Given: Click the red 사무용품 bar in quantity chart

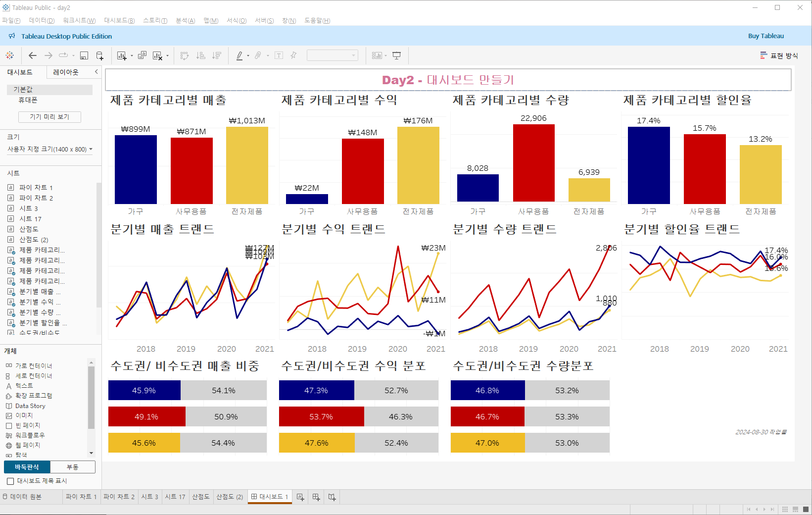Looking at the screenshot, I should click(x=533, y=163).
